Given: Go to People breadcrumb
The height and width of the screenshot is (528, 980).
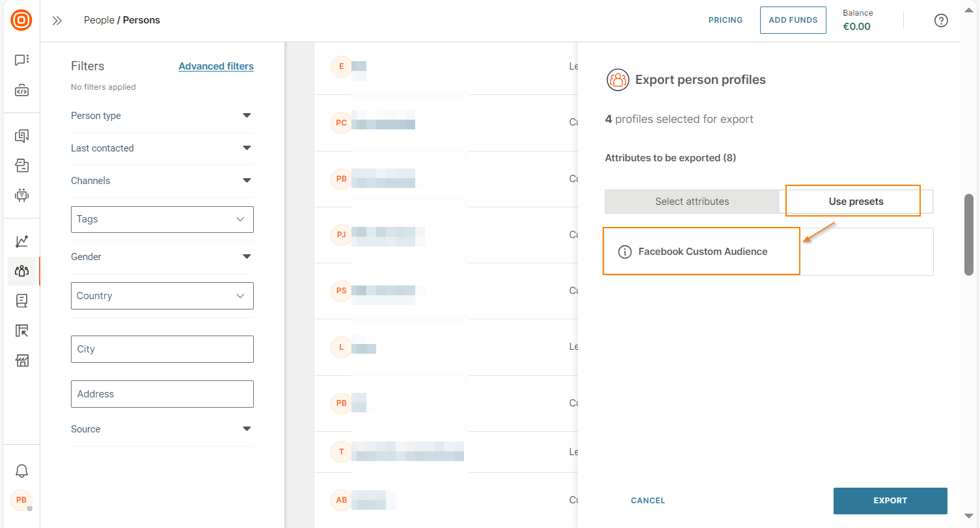Looking at the screenshot, I should pos(99,20).
